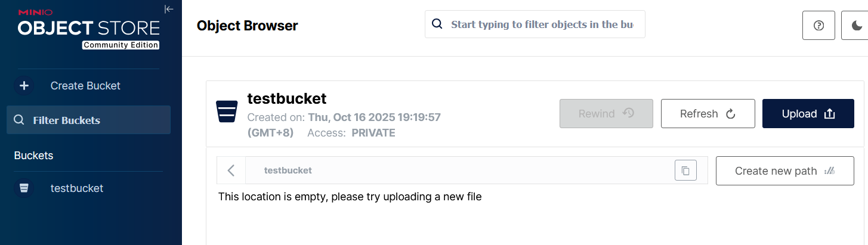Collapse the sidebar with the arrow icon
This screenshot has width=868, height=245.
(x=169, y=9)
